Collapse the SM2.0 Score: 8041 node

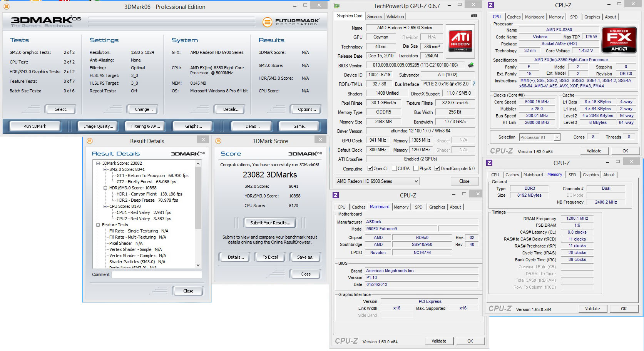[x=105, y=169]
